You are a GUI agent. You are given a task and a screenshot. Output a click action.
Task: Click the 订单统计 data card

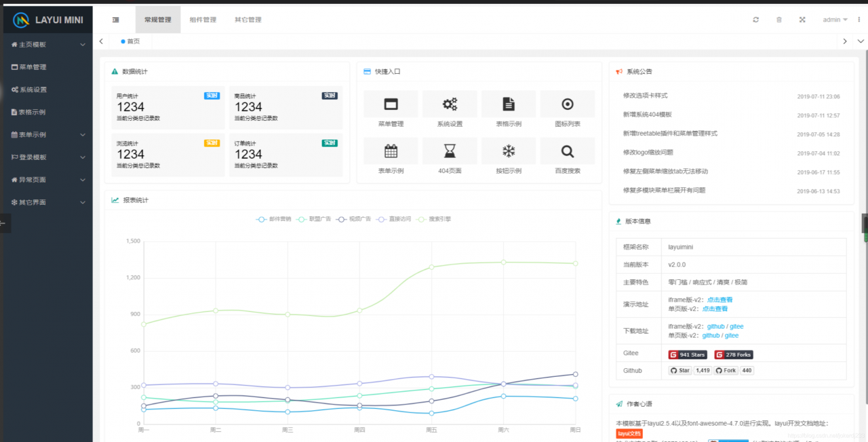point(285,155)
